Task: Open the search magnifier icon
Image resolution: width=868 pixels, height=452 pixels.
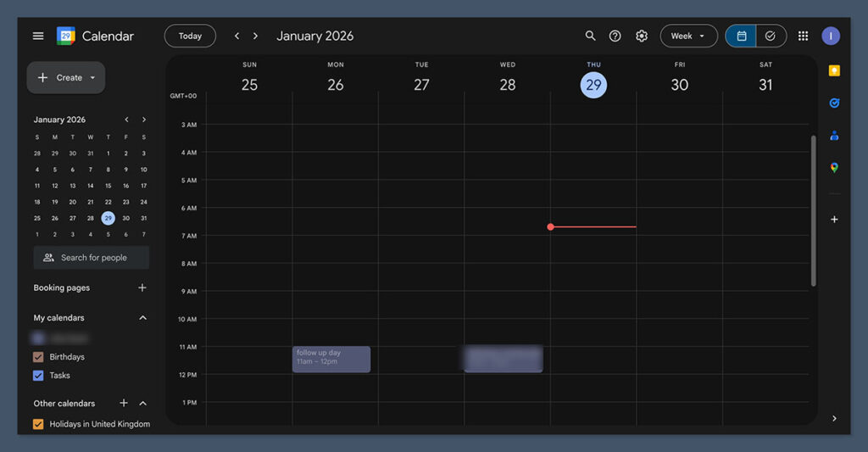Action: tap(590, 36)
